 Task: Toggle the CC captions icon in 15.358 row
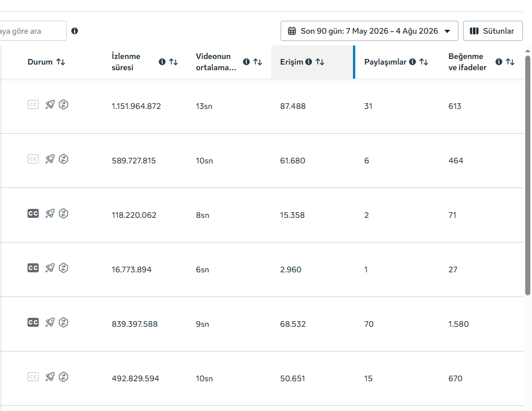click(33, 213)
